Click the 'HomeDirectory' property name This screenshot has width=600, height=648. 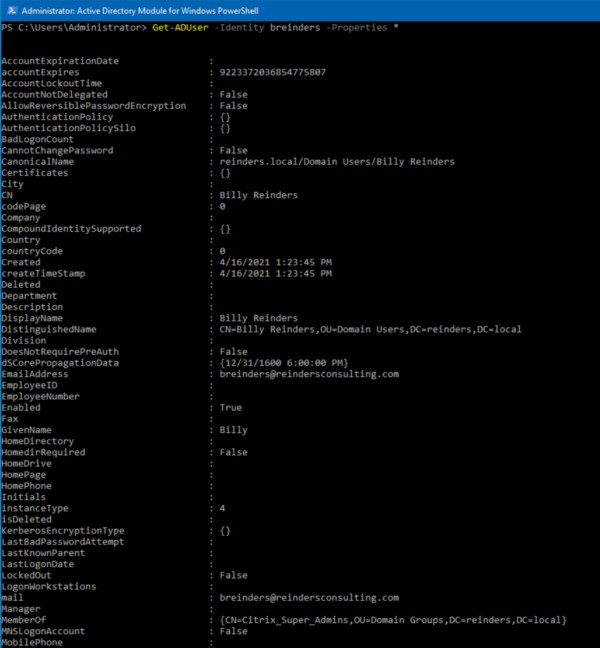pos(38,441)
